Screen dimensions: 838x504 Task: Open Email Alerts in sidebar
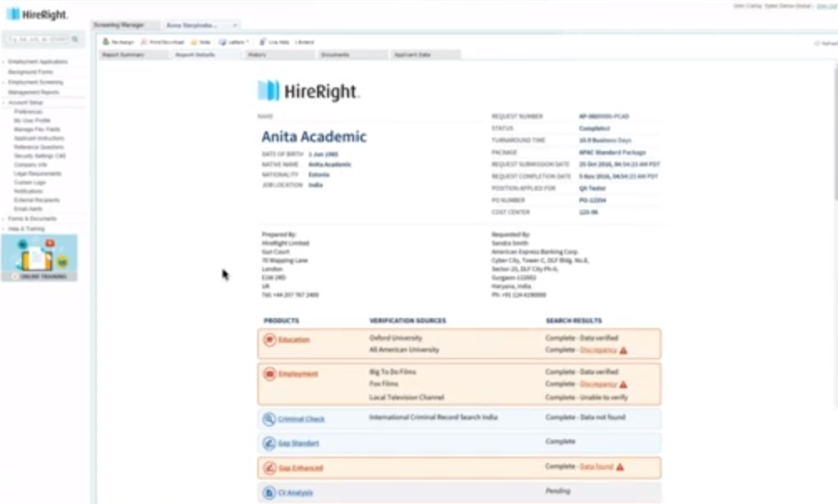point(28,209)
